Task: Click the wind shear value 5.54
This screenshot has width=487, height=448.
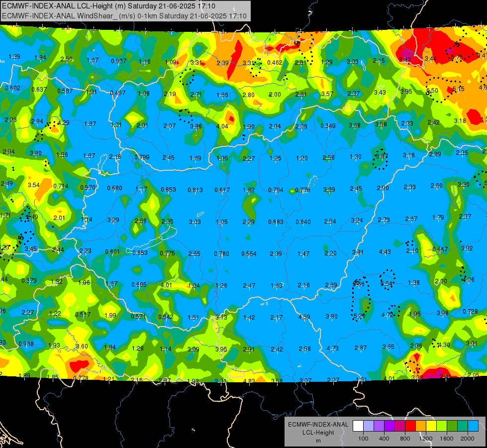Action: pos(387,284)
